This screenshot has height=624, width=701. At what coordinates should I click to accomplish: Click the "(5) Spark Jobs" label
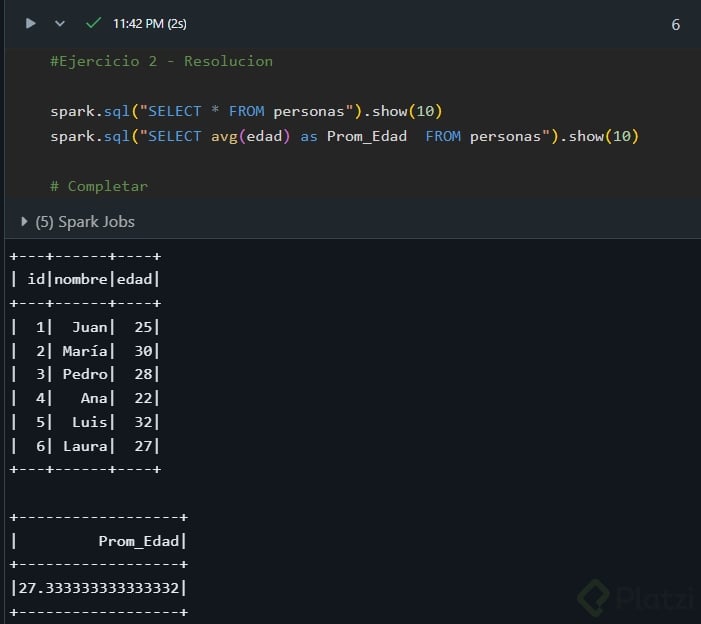click(x=85, y=221)
